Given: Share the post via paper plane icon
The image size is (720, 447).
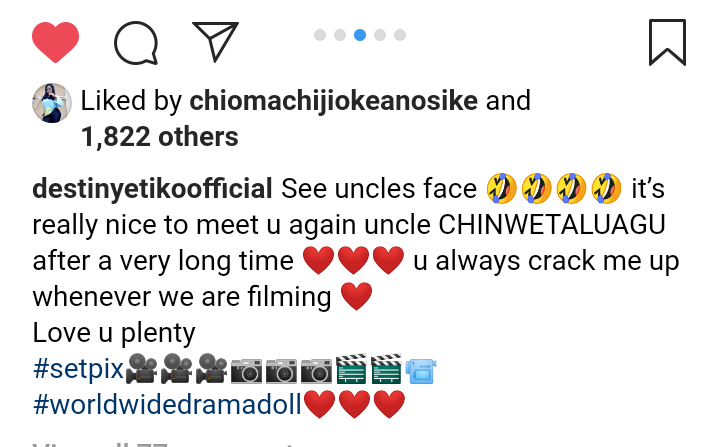Looking at the screenshot, I should [x=215, y=42].
